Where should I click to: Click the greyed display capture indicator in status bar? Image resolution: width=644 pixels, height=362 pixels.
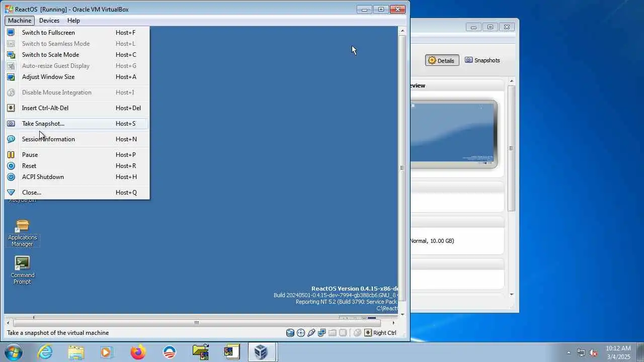tap(343, 333)
